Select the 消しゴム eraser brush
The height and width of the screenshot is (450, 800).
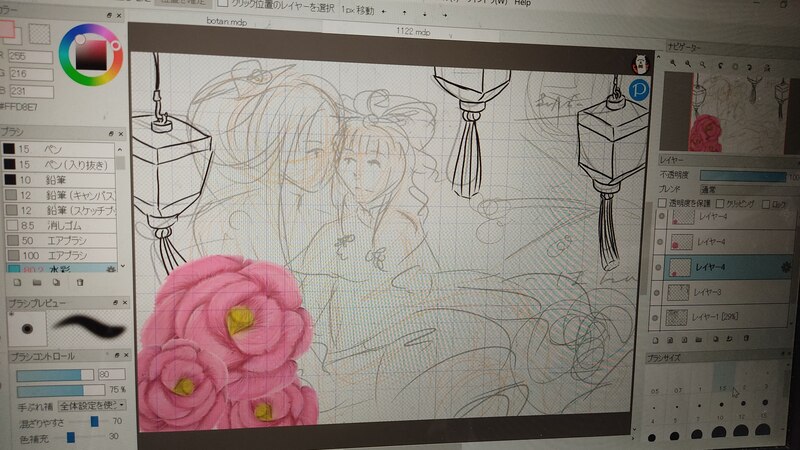pyautogui.click(x=60, y=225)
